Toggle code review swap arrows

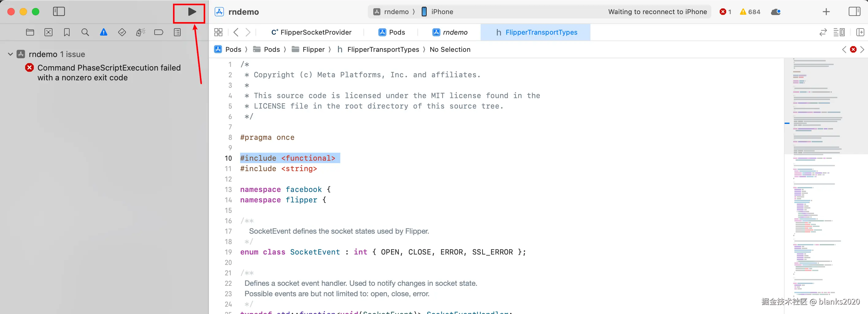tap(823, 32)
